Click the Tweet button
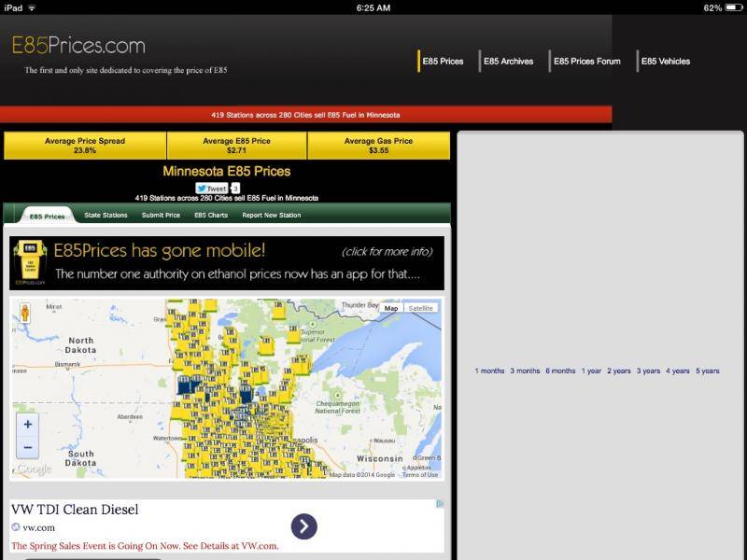 [211, 189]
